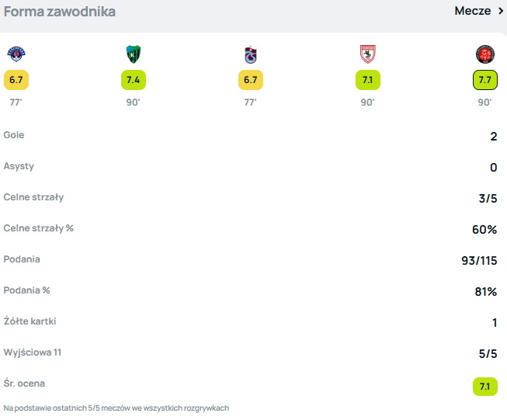
Task: Click the Podania value 93/115
Action: point(479,261)
